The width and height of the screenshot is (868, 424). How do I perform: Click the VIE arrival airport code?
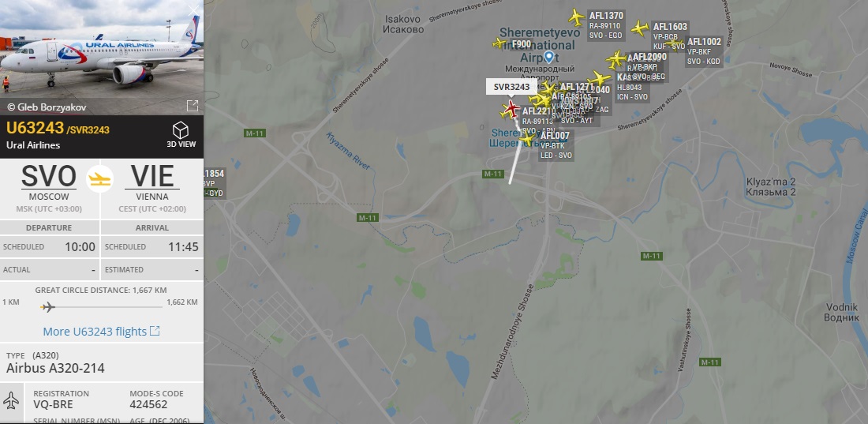point(152,177)
